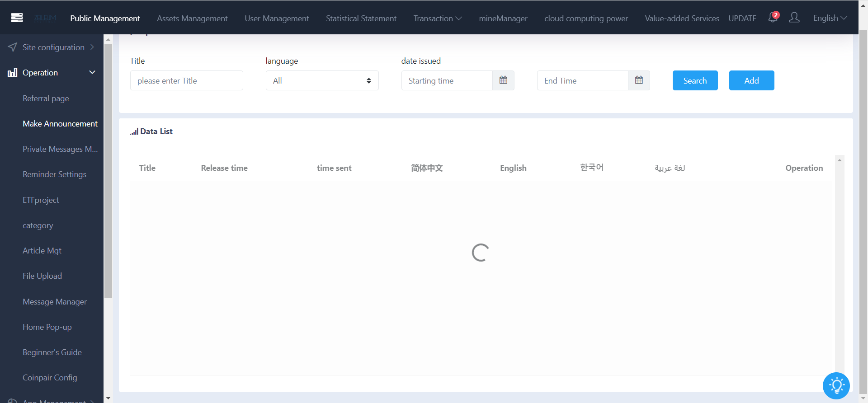
Task: Open cloud computing power menu
Action: pyautogui.click(x=586, y=18)
